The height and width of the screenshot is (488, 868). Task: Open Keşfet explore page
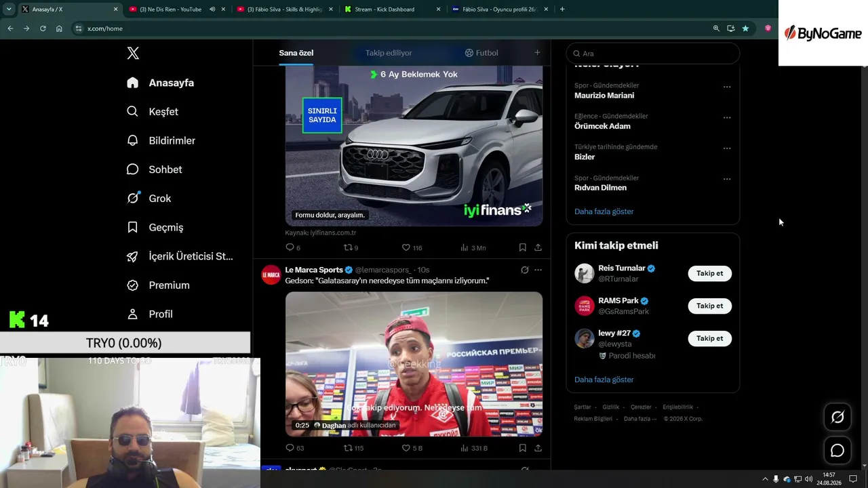(x=153, y=112)
